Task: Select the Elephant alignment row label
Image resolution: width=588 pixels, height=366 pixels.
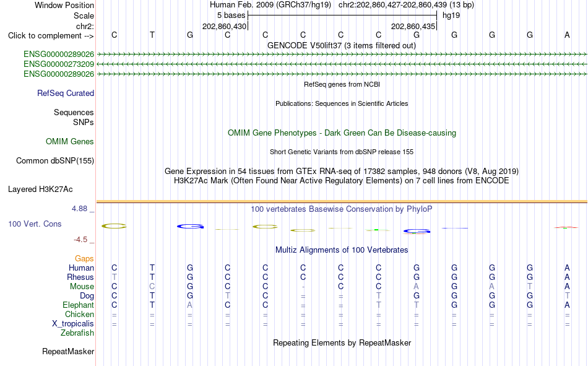Action: [x=79, y=305]
